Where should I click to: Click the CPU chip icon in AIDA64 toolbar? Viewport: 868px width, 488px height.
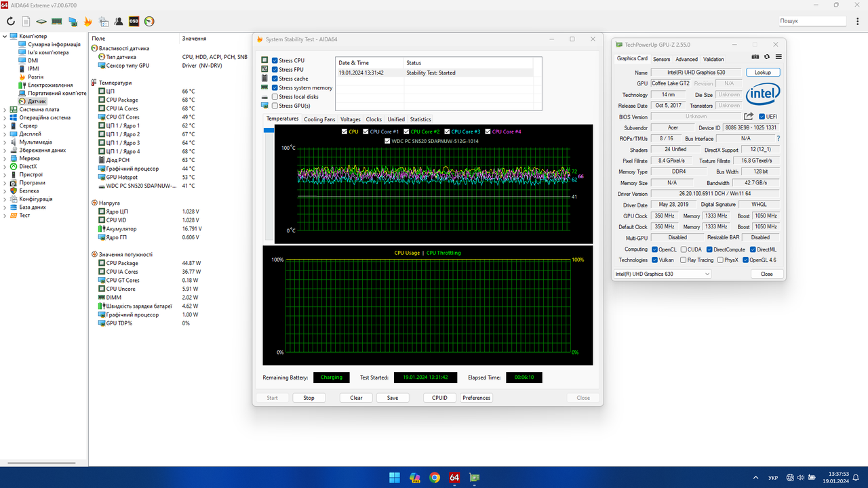click(41, 22)
